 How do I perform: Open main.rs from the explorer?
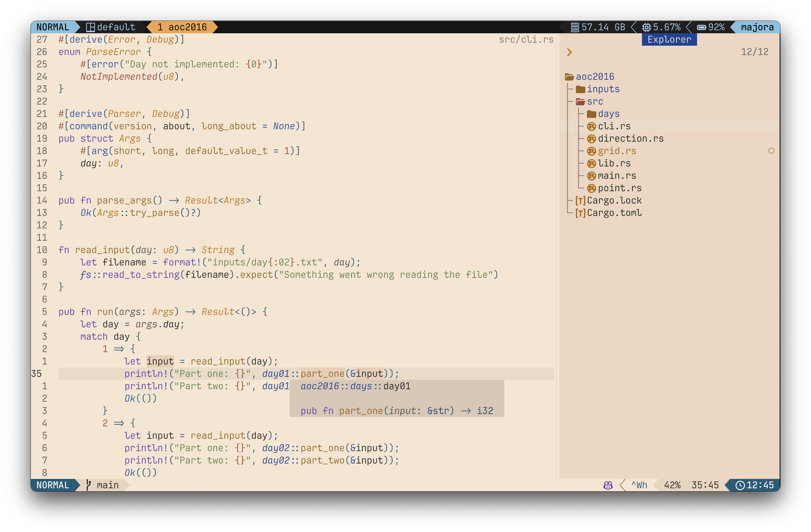tap(616, 176)
